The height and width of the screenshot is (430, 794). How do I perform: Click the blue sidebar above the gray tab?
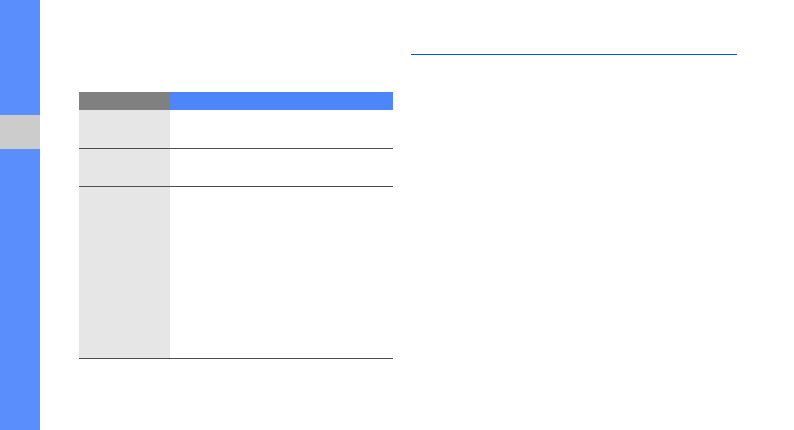click(20, 55)
